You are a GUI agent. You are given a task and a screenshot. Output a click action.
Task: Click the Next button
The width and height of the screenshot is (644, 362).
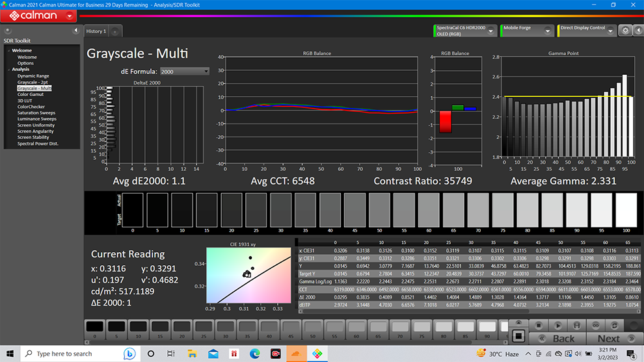615,339
